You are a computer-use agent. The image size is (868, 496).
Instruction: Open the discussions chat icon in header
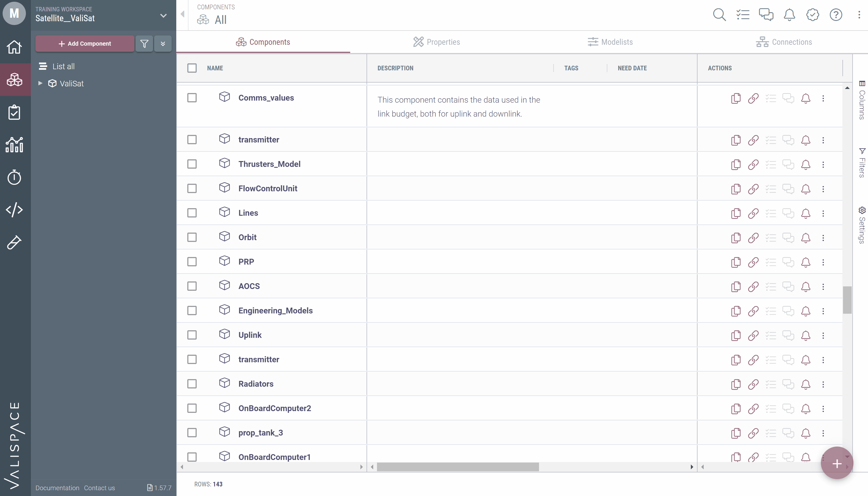tap(766, 15)
